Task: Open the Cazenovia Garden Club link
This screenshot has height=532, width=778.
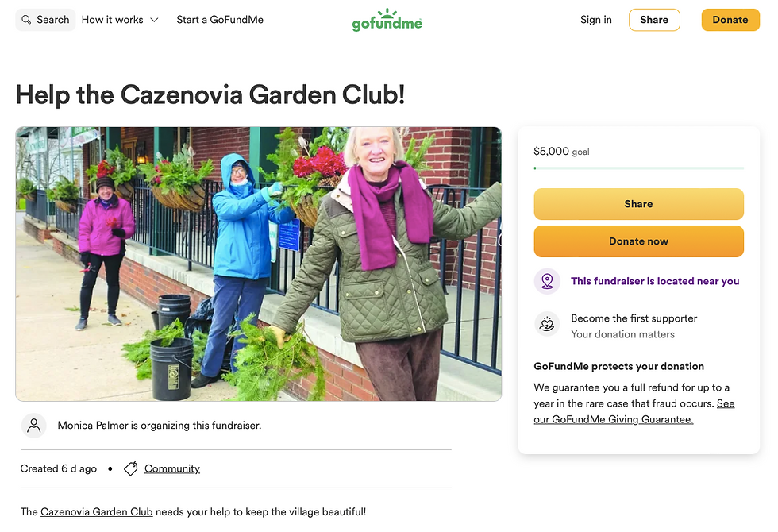Action: [97, 511]
